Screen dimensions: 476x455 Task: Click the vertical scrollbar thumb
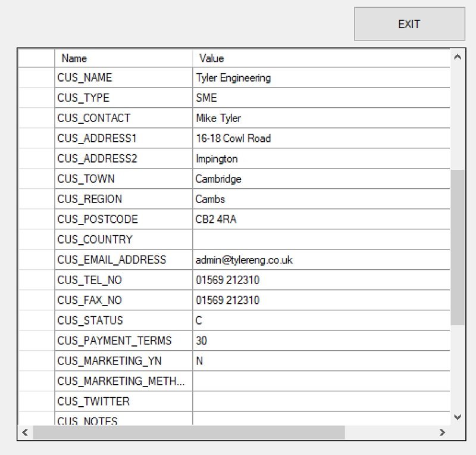click(x=457, y=247)
